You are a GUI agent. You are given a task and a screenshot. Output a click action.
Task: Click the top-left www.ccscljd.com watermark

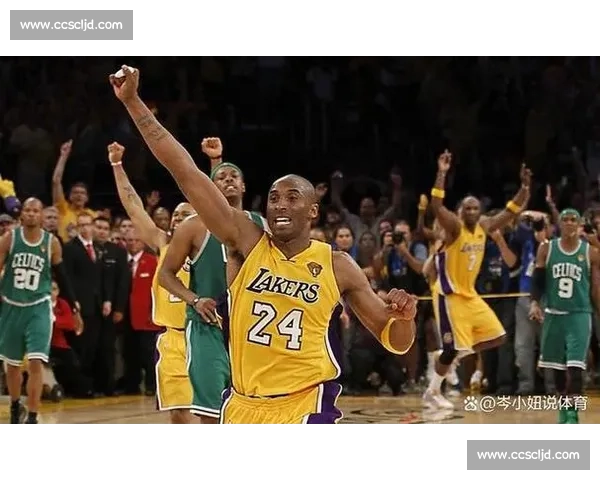click(71, 24)
